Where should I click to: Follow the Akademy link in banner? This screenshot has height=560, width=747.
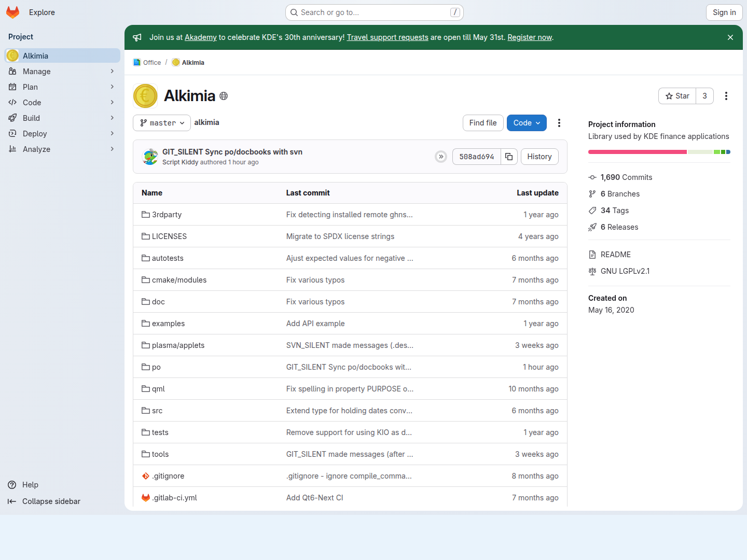pos(201,37)
